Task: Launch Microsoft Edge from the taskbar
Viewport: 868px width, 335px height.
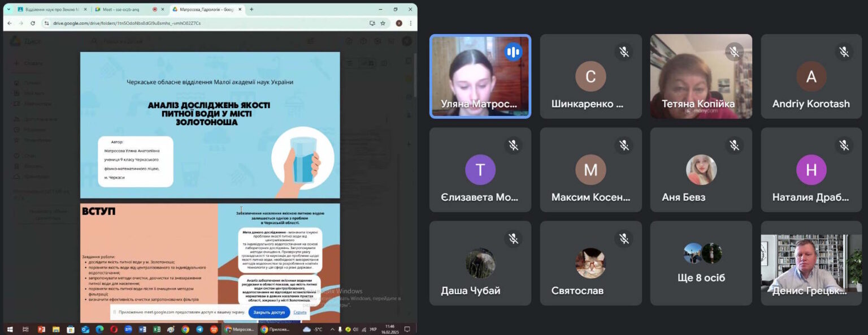Action: coord(99,329)
